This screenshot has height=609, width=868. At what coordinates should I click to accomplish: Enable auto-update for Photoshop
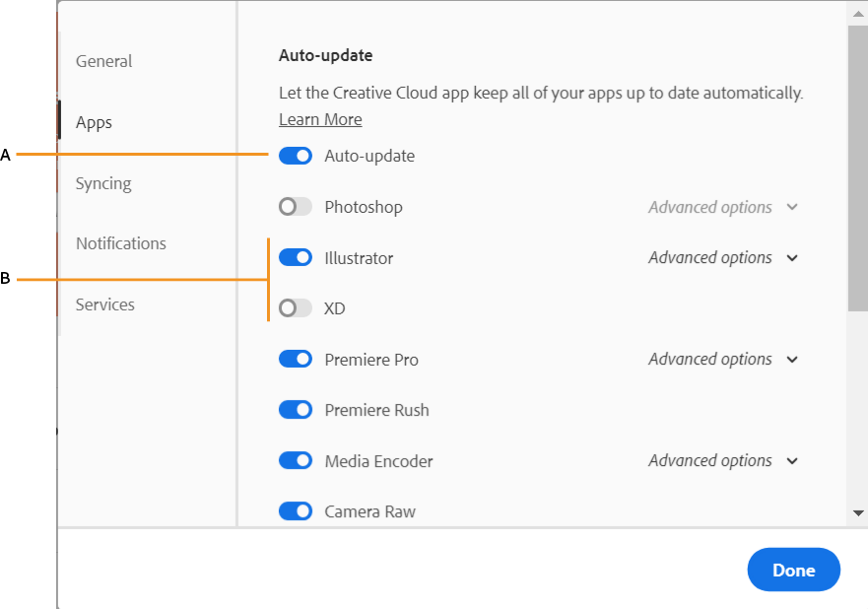pos(296,207)
